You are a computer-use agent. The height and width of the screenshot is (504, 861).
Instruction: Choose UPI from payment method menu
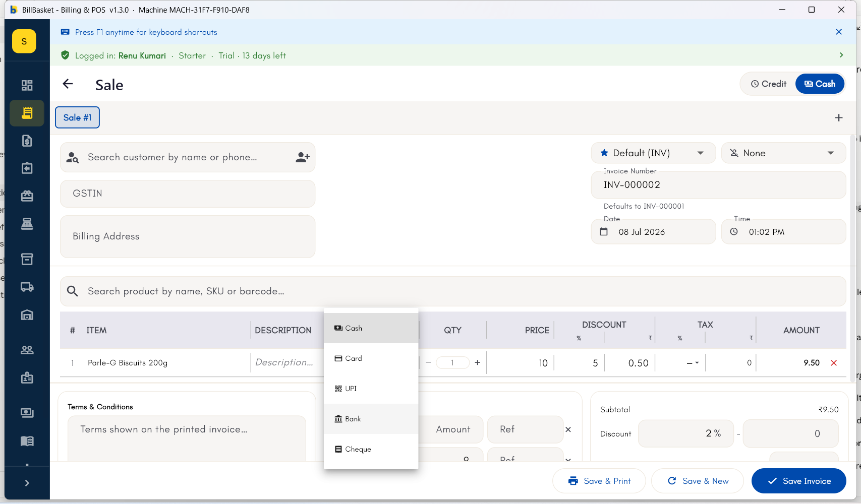click(x=371, y=389)
